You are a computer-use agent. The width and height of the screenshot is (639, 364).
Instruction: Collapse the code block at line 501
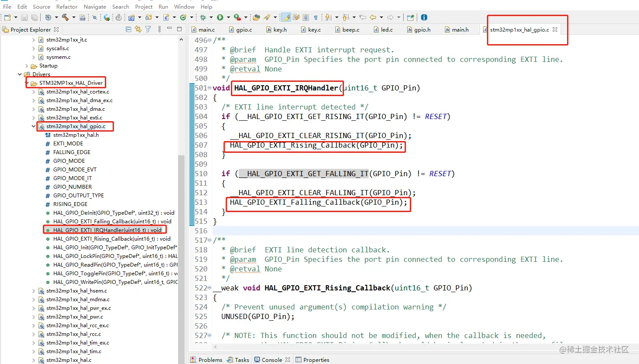(x=210, y=88)
